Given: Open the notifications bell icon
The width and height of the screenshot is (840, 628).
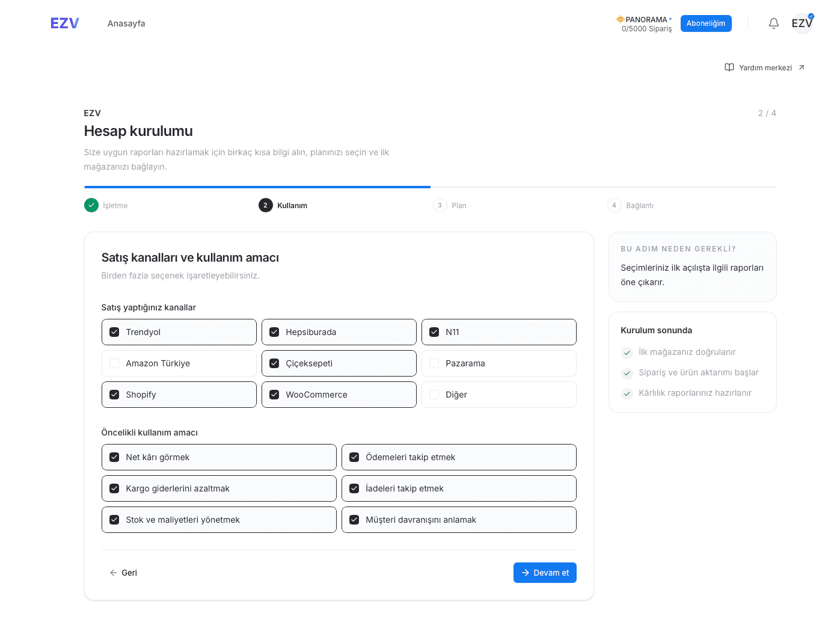Looking at the screenshot, I should (774, 23).
